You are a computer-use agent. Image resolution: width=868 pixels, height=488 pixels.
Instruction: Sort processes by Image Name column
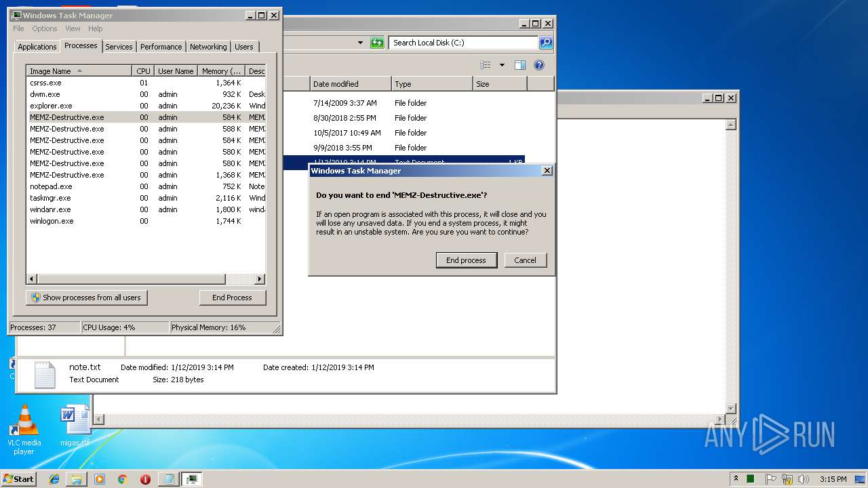click(79, 71)
